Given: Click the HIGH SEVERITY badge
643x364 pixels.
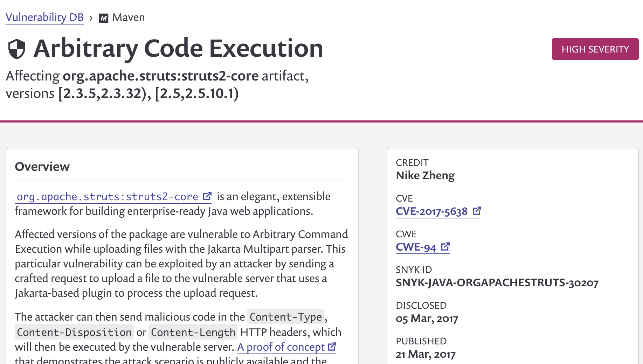Looking at the screenshot, I should 595,49.
